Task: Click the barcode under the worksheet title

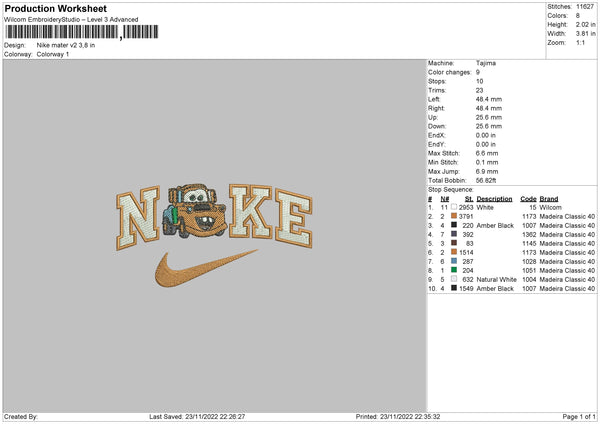Action: tap(81, 32)
